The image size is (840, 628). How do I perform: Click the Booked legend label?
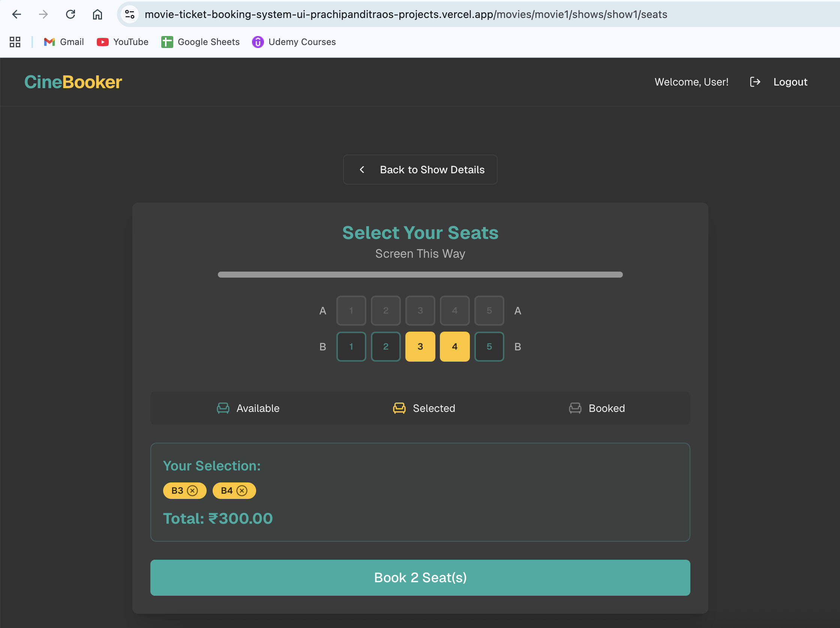[x=607, y=408]
